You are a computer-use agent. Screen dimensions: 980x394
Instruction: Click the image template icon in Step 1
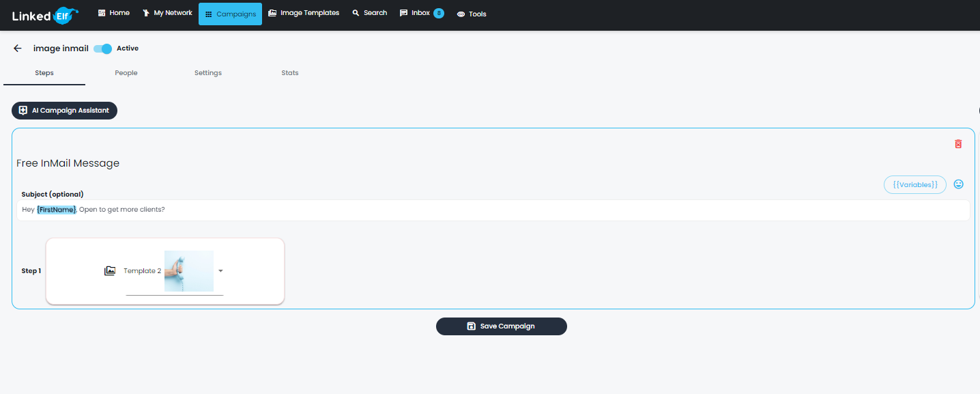click(x=110, y=271)
